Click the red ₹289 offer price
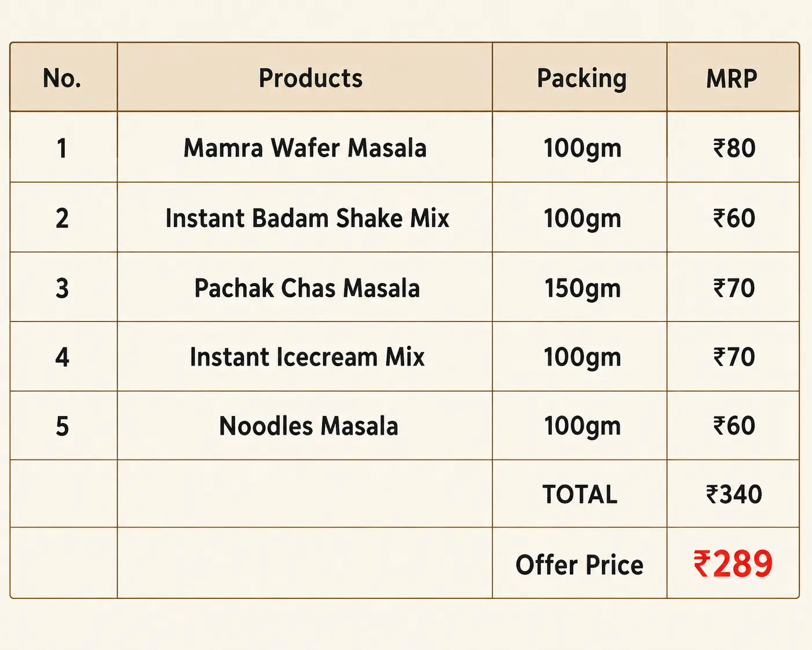 (733, 564)
